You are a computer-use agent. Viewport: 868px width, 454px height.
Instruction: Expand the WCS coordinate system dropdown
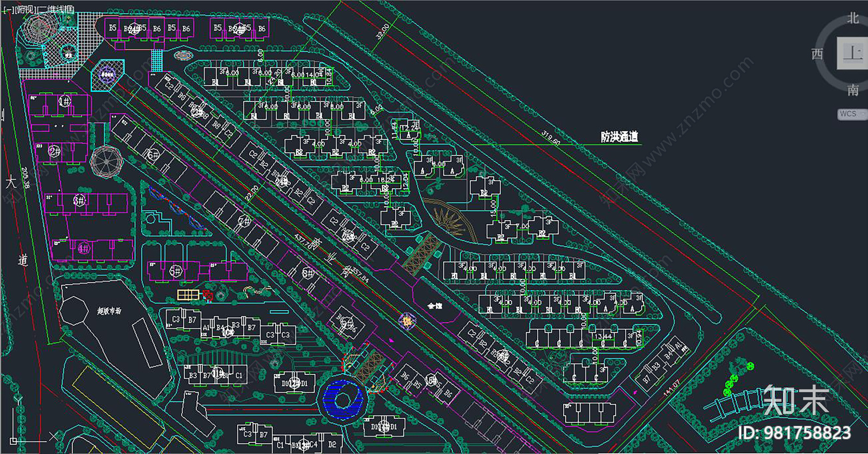852,114
